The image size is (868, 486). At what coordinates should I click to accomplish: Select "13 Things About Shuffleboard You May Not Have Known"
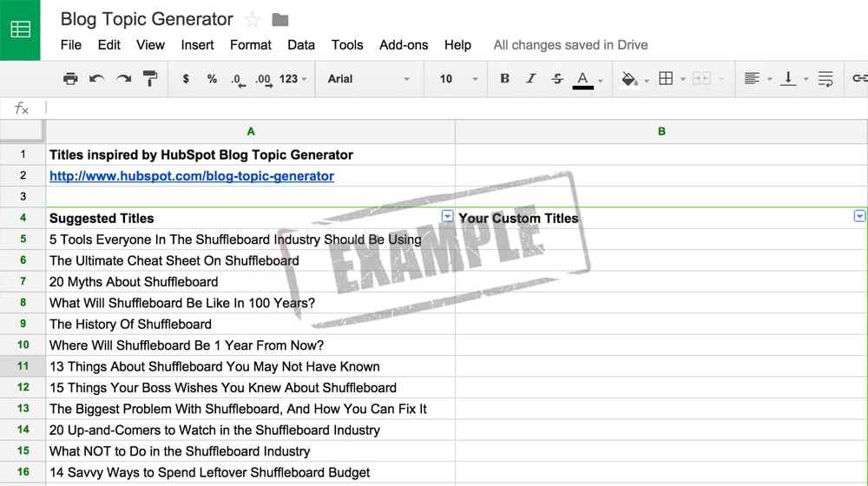tap(251, 366)
